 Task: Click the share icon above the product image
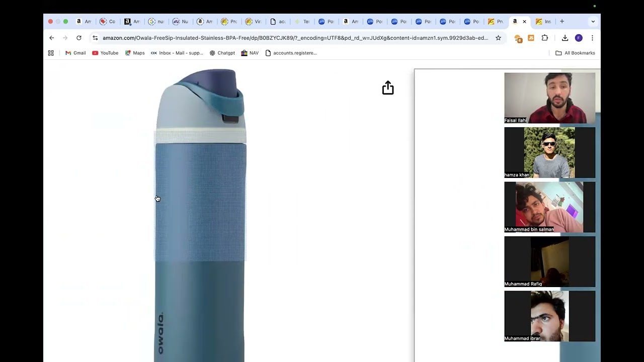click(x=387, y=87)
